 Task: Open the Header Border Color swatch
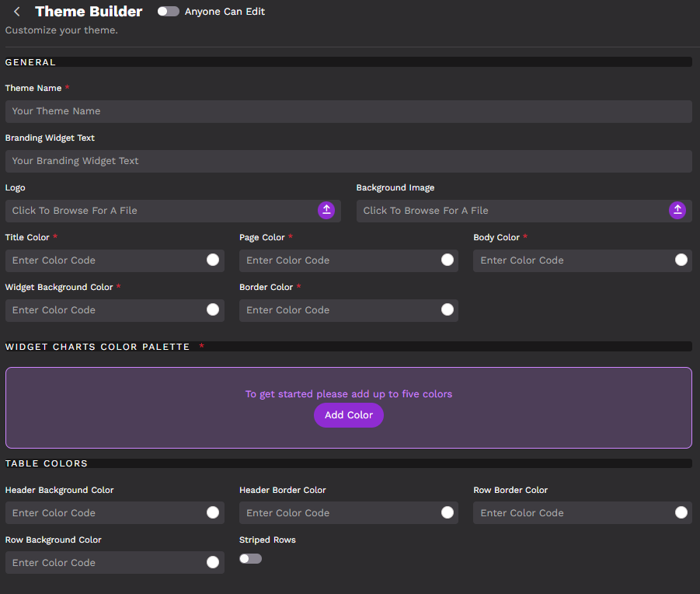[448, 512]
